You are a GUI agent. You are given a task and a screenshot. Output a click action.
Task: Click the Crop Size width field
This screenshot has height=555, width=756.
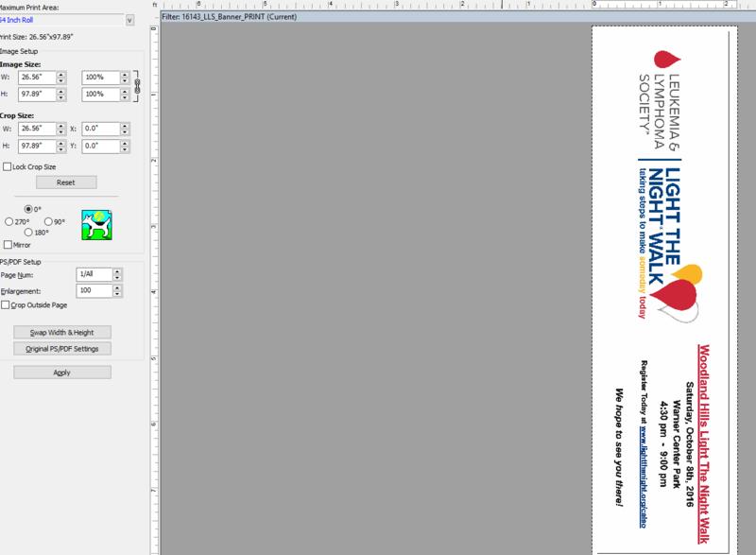[x=37, y=129]
